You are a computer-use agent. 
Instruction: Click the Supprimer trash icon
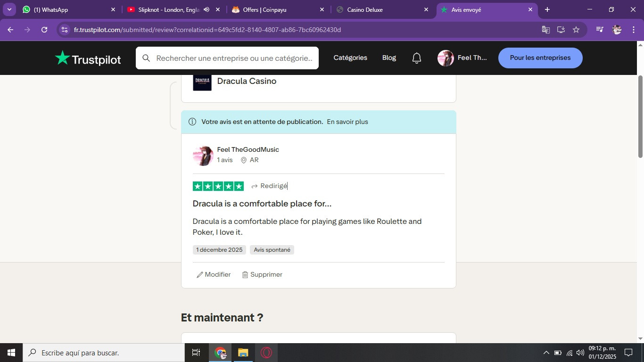click(245, 275)
